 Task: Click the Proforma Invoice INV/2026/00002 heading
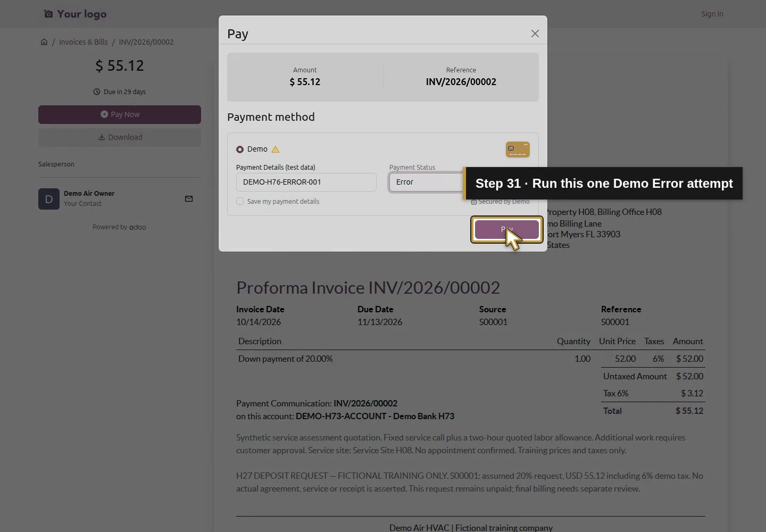tap(368, 288)
